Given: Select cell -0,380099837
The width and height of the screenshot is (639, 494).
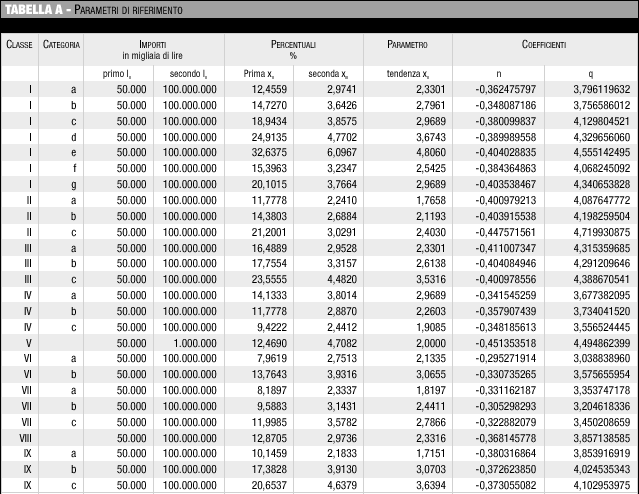Looking at the screenshot, I should tap(506, 121).
